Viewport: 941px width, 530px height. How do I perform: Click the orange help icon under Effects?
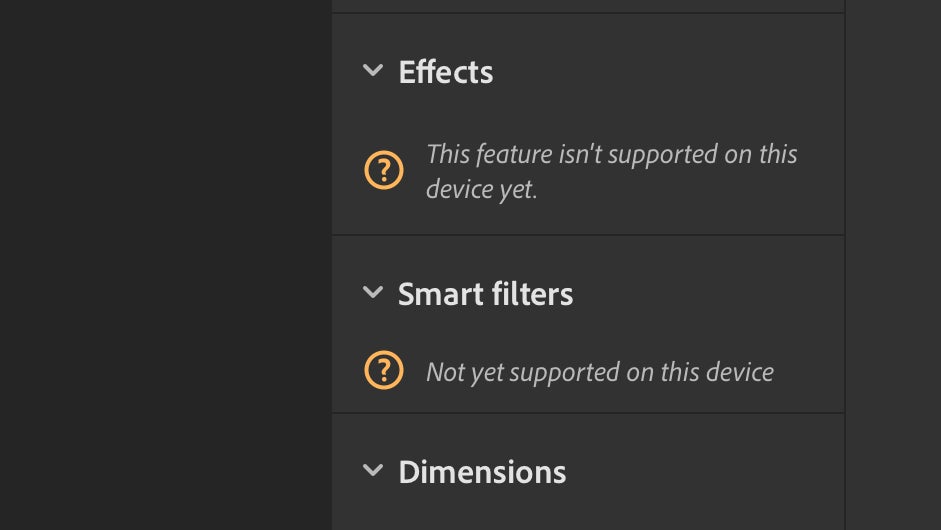383,171
